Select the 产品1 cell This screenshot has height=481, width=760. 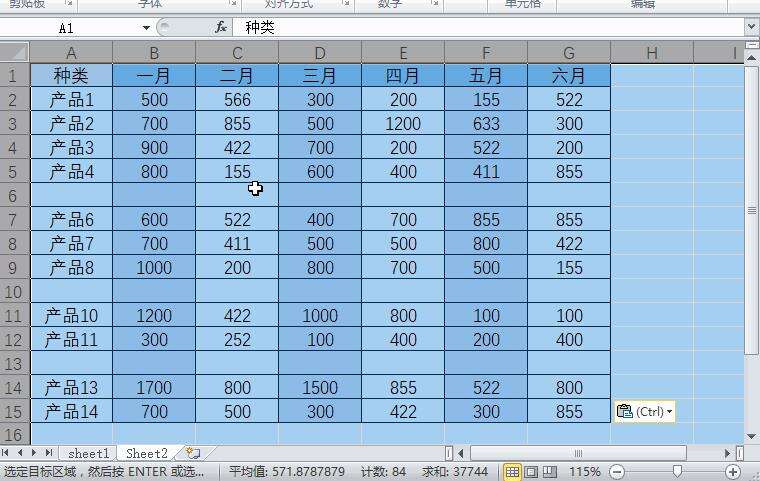pyautogui.click(x=71, y=99)
